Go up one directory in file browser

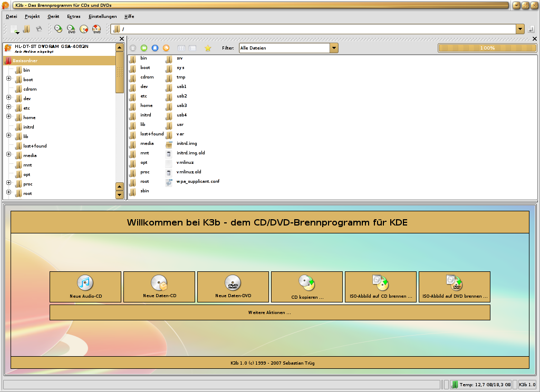coord(133,48)
